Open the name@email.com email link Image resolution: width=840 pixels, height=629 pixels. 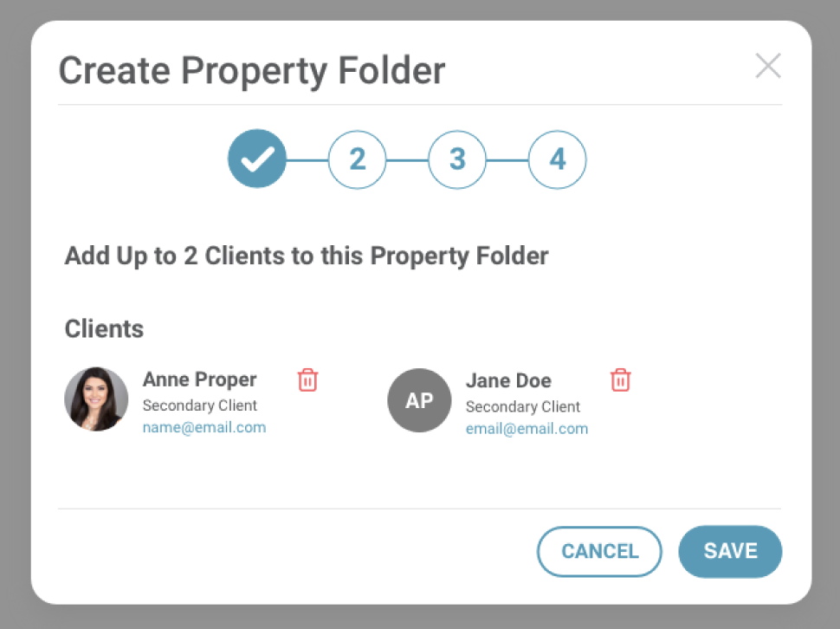coord(204,427)
